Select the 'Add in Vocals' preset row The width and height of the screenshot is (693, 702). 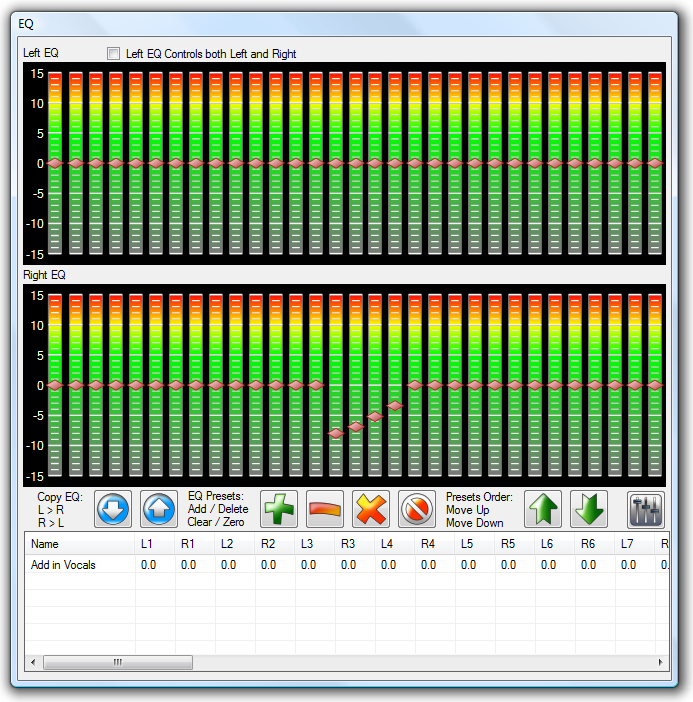point(347,565)
